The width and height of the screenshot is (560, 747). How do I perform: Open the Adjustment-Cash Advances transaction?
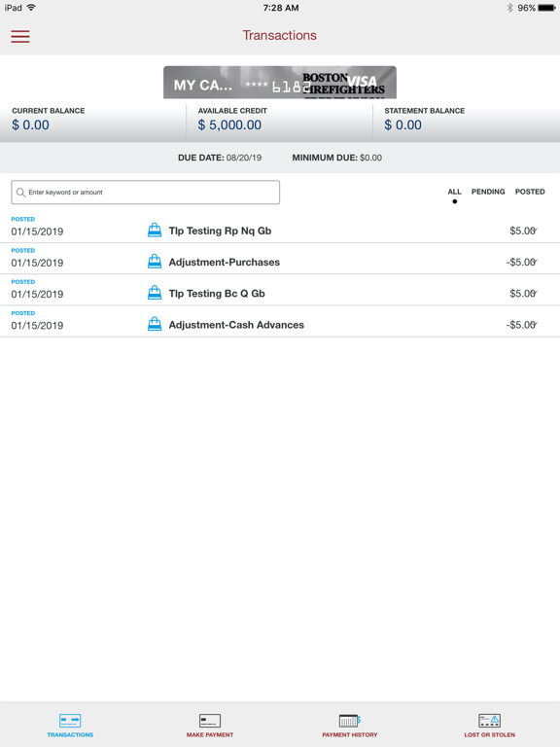coord(280,322)
